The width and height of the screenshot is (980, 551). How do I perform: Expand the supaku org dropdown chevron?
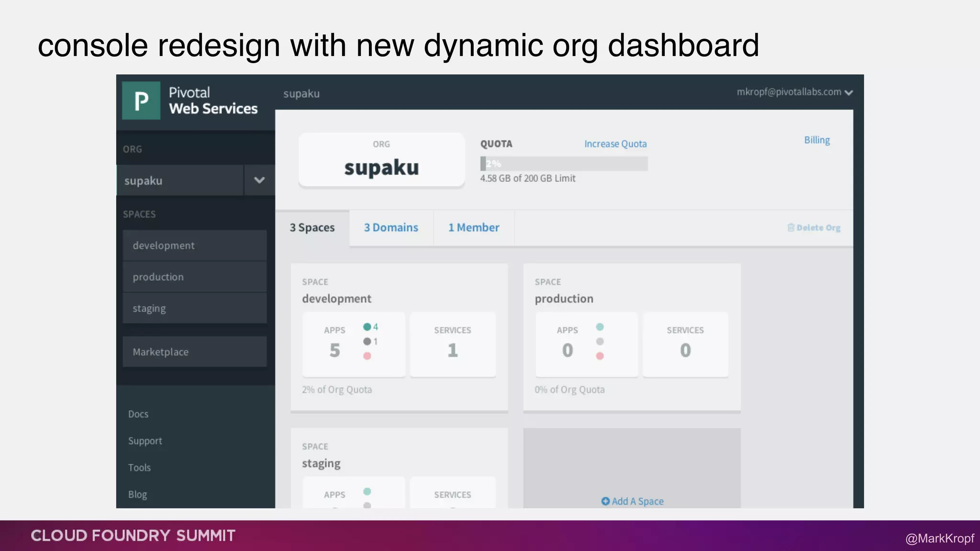pos(259,180)
